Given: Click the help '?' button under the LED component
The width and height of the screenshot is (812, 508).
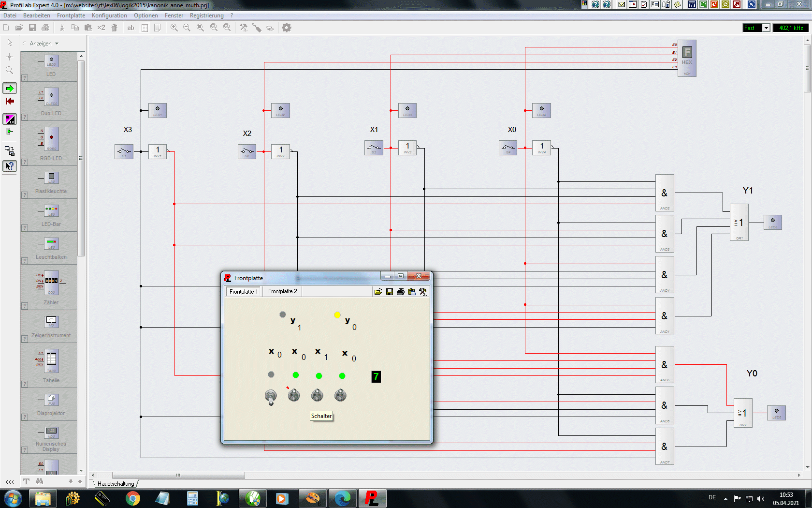Looking at the screenshot, I should pos(25,78).
